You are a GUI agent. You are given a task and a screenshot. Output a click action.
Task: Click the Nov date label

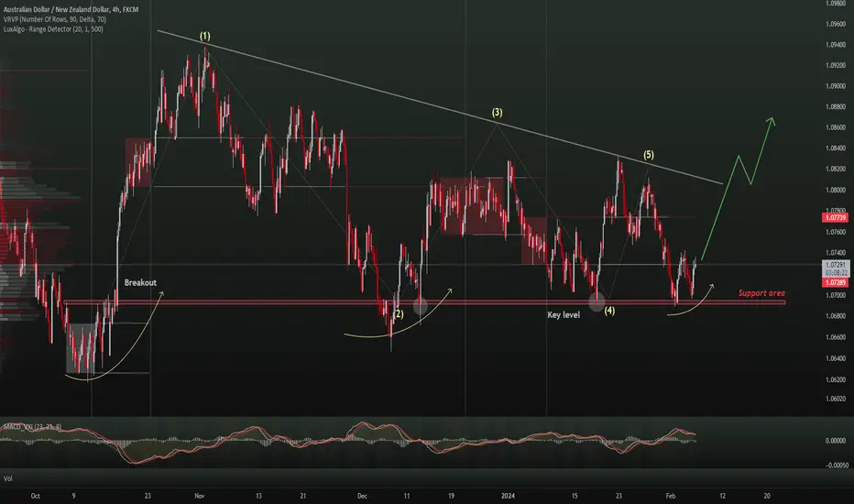(x=200, y=496)
